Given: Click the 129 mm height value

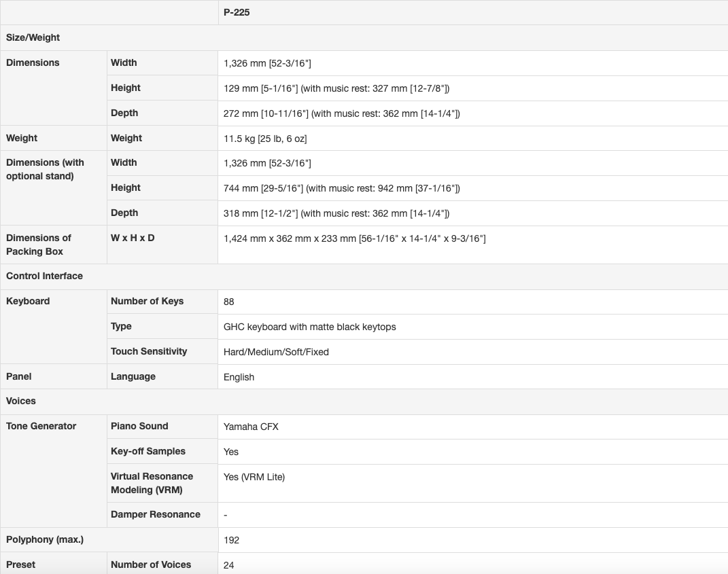Looking at the screenshot, I should (x=336, y=88).
